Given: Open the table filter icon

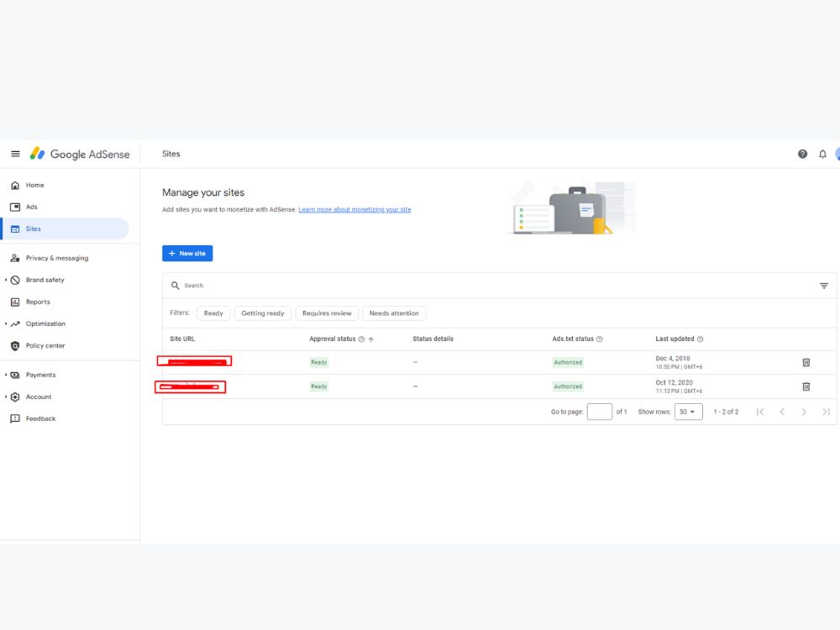Looking at the screenshot, I should [x=824, y=286].
